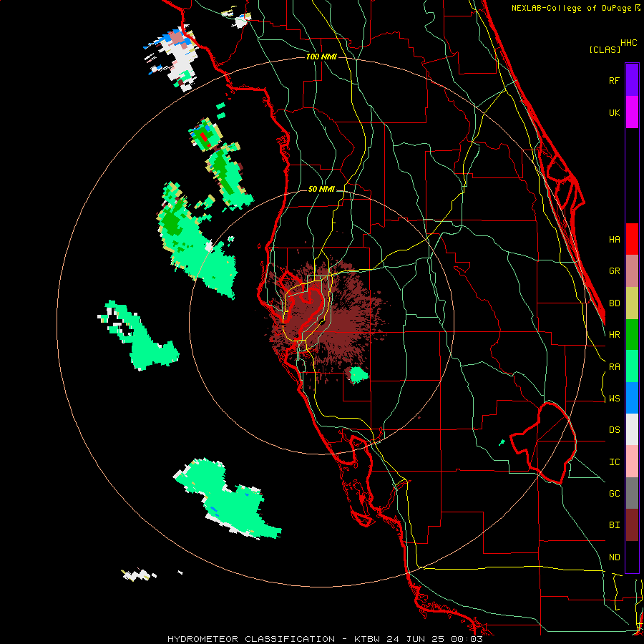Click the DS white legend swatch
This screenshot has width=644, height=644.
coord(632,429)
